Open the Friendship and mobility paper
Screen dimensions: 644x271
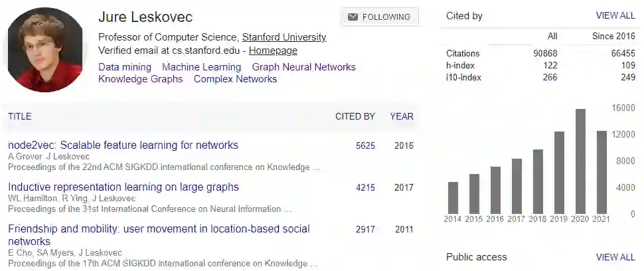click(159, 228)
